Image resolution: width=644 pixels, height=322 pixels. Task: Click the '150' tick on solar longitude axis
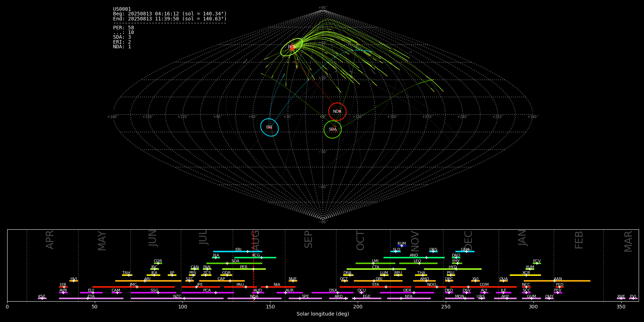270,307
